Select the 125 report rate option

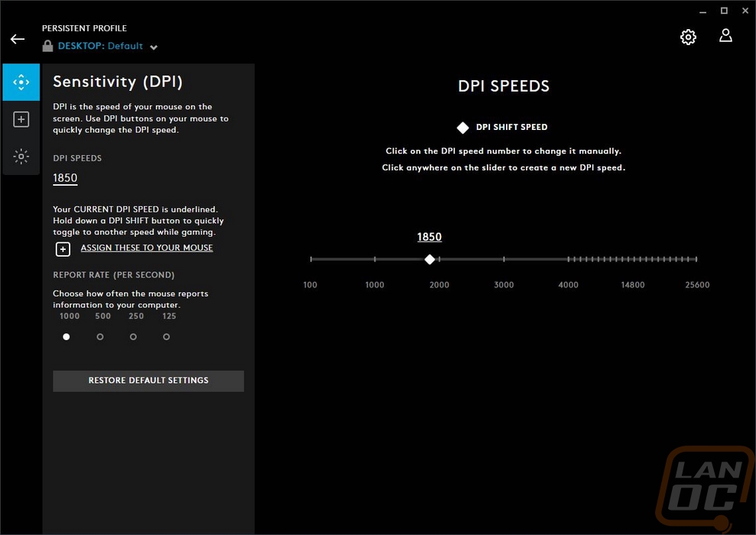click(167, 336)
